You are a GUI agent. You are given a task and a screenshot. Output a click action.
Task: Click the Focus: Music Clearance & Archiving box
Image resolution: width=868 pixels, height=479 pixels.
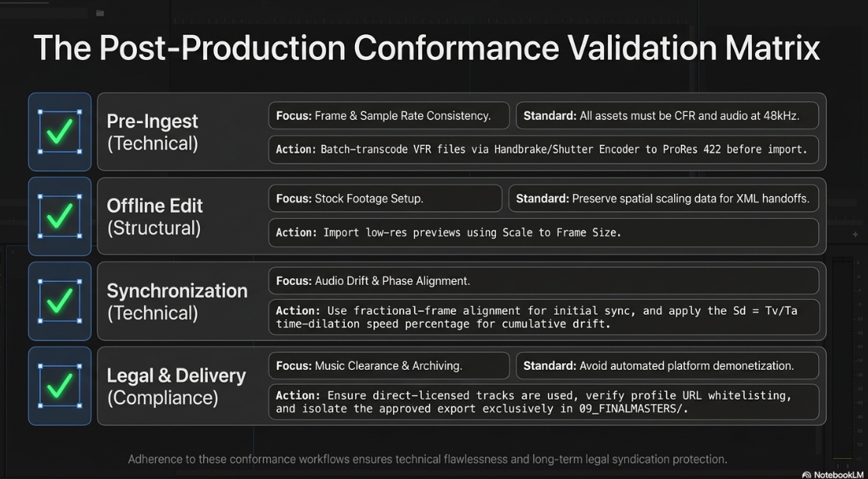click(x=388, y=365)
